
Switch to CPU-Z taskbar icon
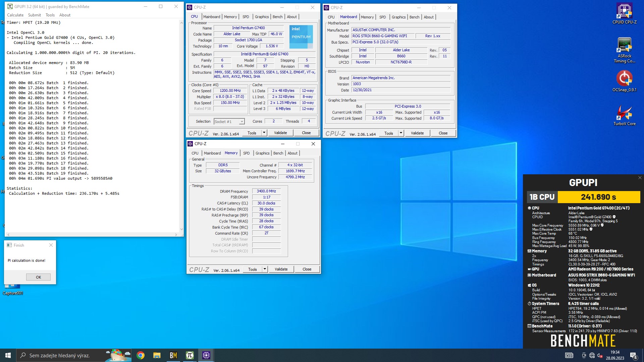[x=206, y=355]
